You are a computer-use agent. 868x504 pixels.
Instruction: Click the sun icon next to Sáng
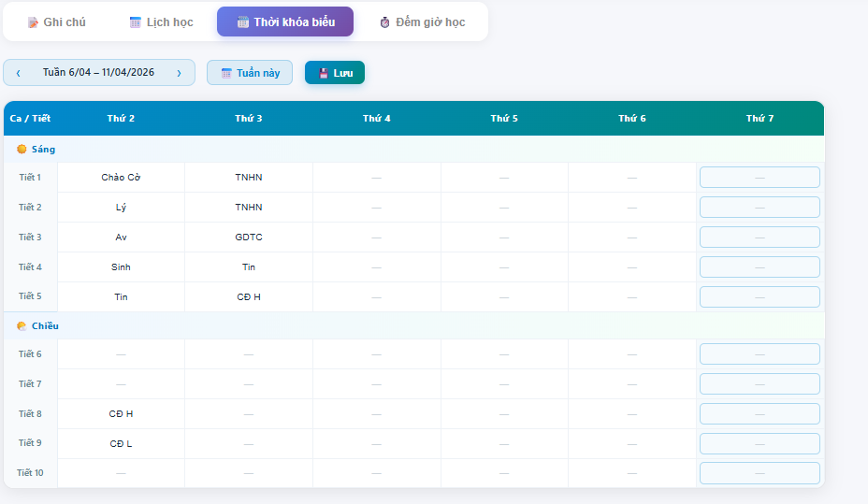(22, 149)
